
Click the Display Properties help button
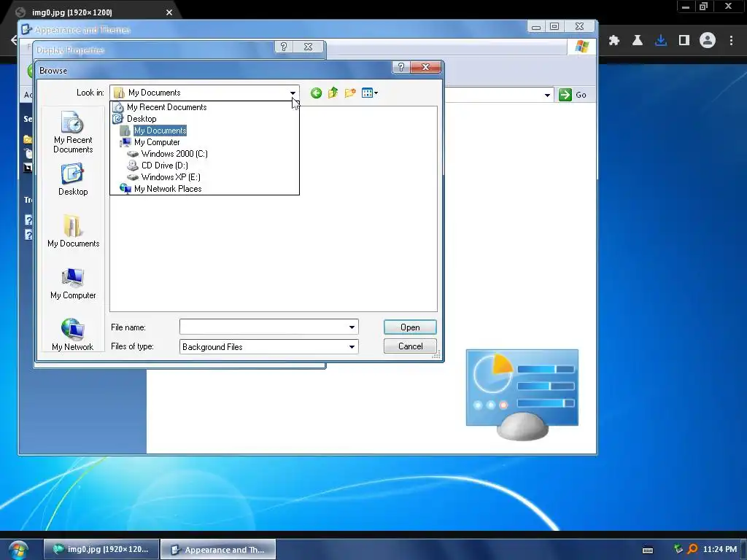pos(284,47)
